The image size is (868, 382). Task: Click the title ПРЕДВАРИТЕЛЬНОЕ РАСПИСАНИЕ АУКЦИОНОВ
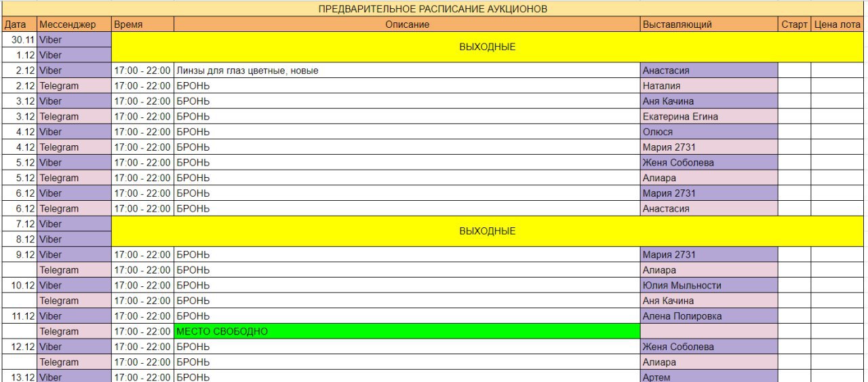pyautogui.click(x=433, y=9)
